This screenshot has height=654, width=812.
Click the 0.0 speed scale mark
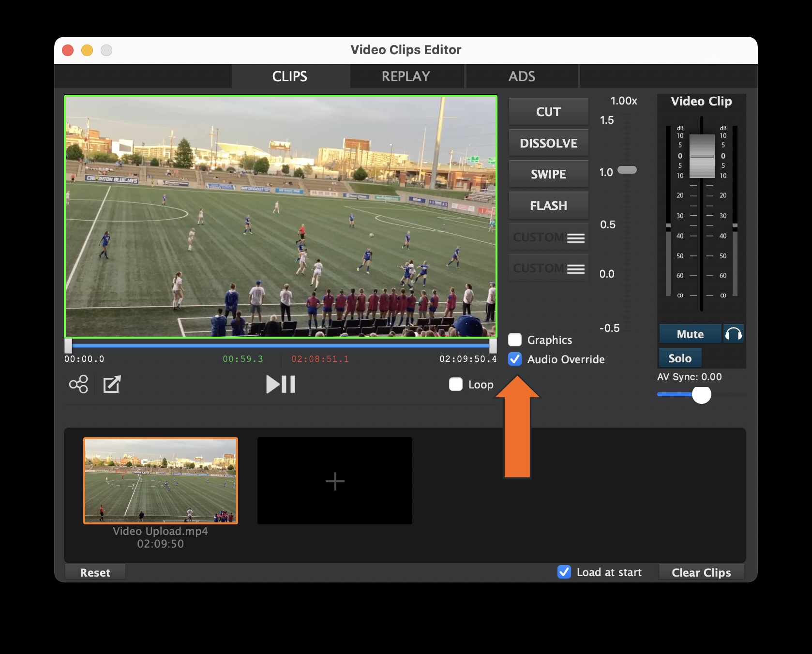tap(607, 274)
